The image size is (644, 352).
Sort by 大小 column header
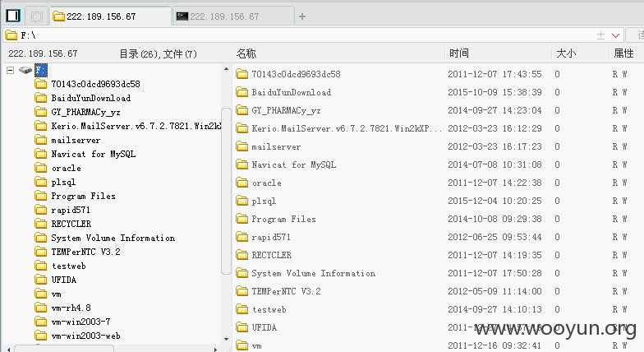(566, 53)
